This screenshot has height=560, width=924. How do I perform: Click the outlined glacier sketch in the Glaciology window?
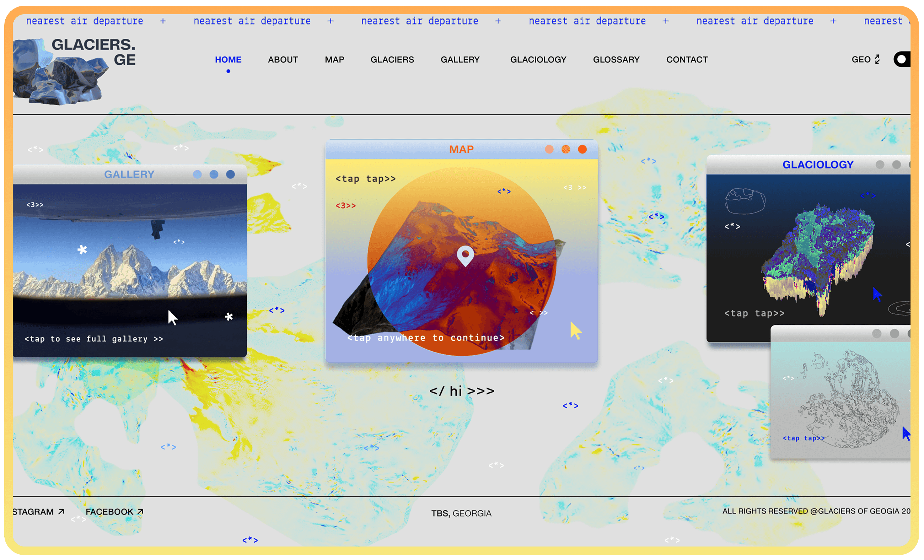coord(745,201)
